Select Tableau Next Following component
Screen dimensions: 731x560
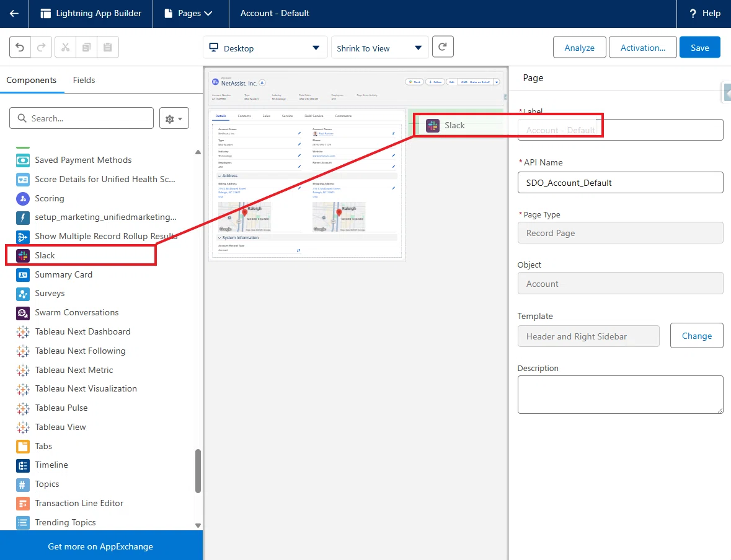coord(80,351)
